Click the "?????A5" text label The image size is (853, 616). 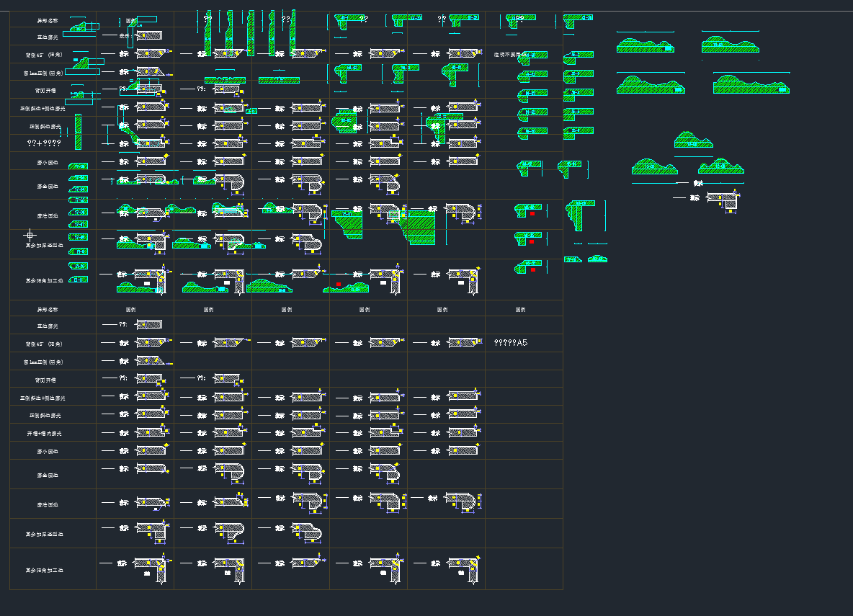tap(511, 343)
